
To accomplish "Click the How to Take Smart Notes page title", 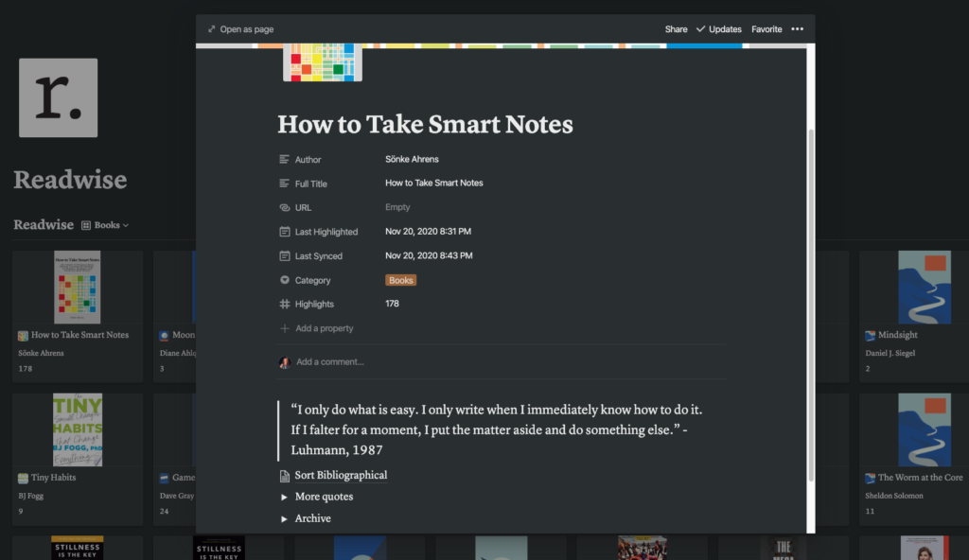I will 425,124.
